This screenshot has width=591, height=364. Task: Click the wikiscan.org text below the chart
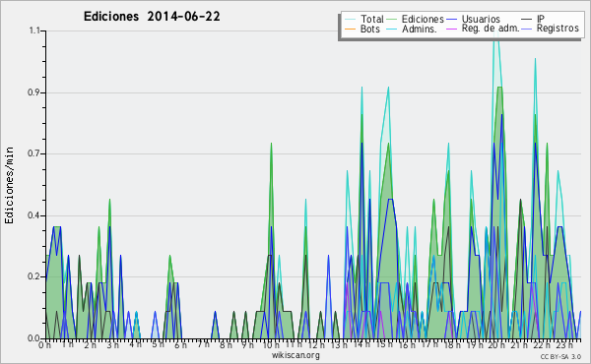click(x=295, y=355)
